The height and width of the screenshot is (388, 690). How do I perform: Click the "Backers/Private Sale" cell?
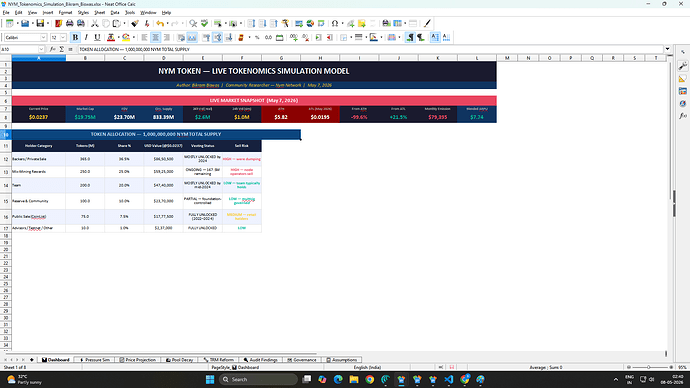pos(39,159)
